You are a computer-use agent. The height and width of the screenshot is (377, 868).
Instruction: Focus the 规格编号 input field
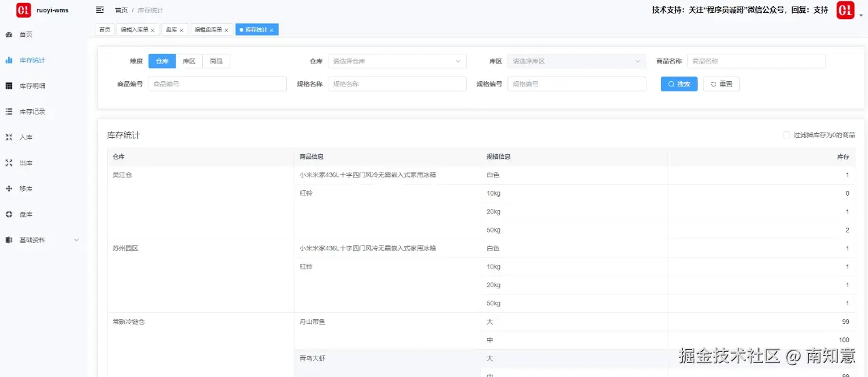[x=577, y=84]
